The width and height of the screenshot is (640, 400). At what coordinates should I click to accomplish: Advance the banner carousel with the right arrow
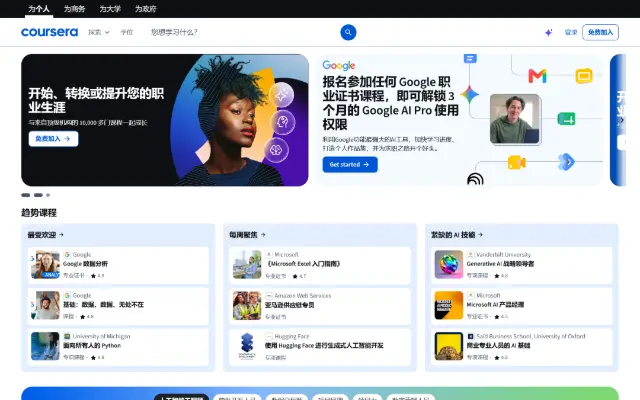point(622,120)
